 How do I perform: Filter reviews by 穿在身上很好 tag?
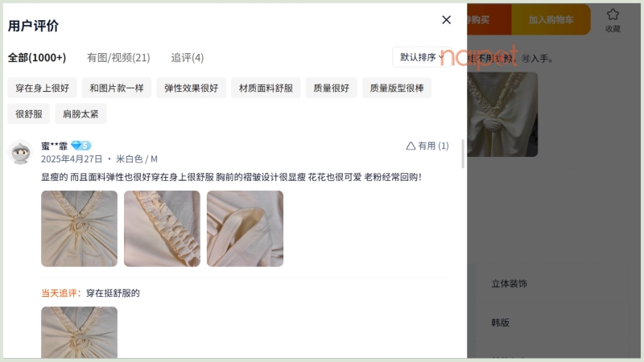click(42, 88)
